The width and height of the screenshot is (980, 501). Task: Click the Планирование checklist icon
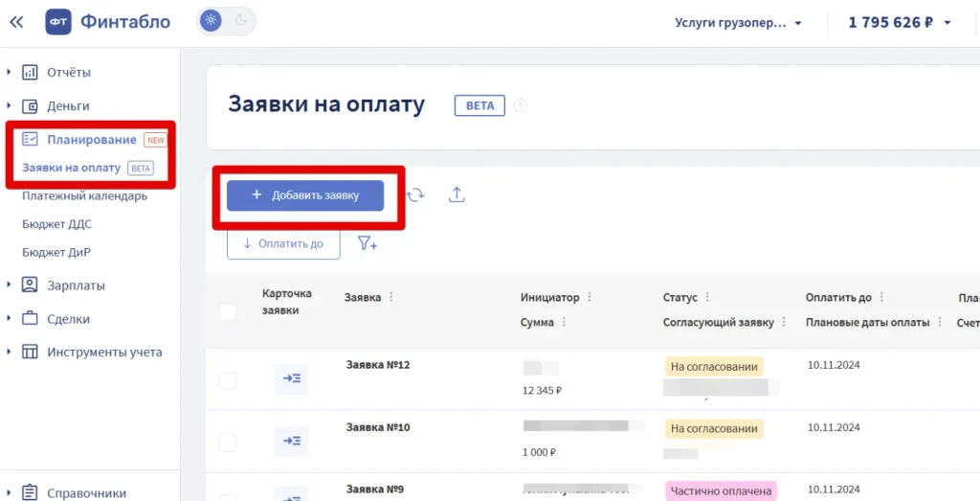coord(30,140)
